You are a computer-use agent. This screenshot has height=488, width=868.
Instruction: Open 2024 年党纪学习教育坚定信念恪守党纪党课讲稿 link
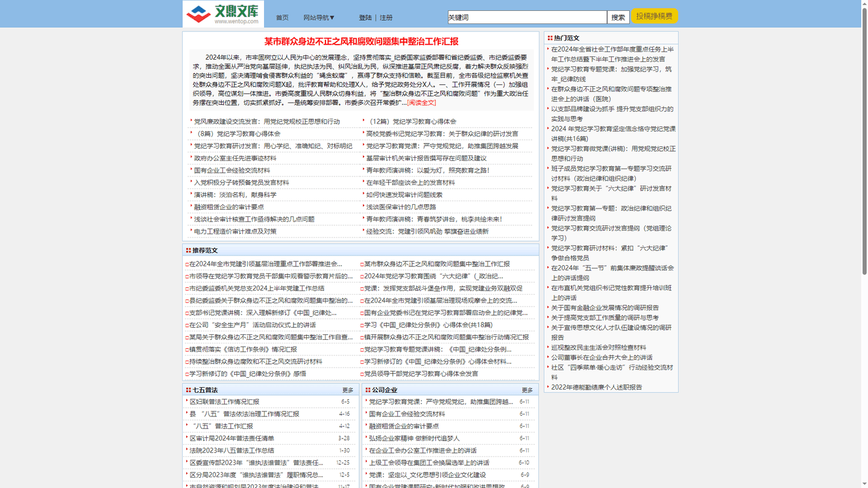(613, 134)
